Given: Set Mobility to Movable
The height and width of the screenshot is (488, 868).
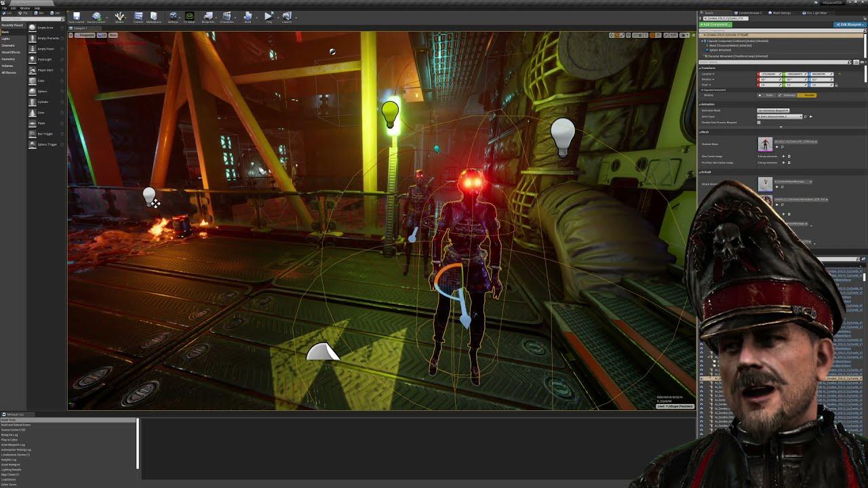Looking at the screenshot, I should point(808,95).
